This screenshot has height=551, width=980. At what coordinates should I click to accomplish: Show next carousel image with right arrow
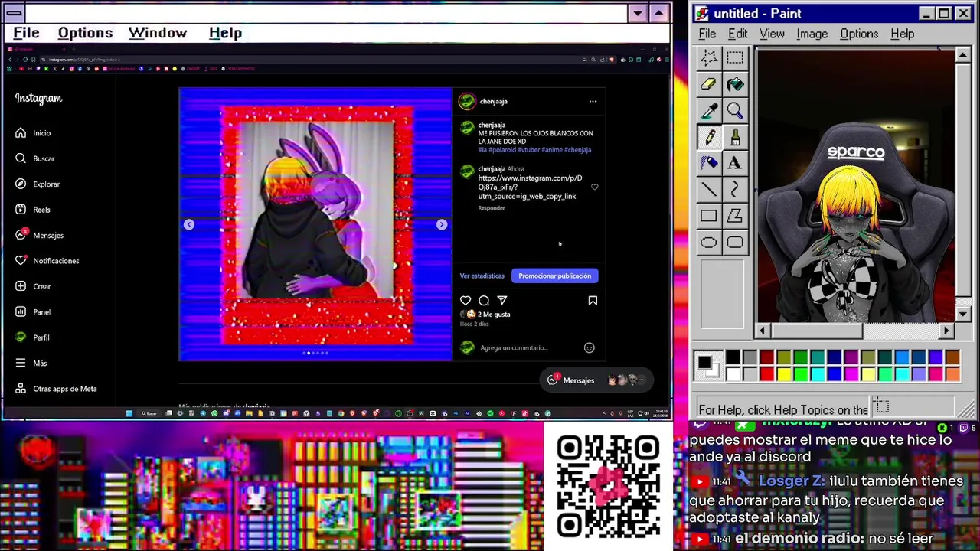pyautogui.click(x=442, y=224)
